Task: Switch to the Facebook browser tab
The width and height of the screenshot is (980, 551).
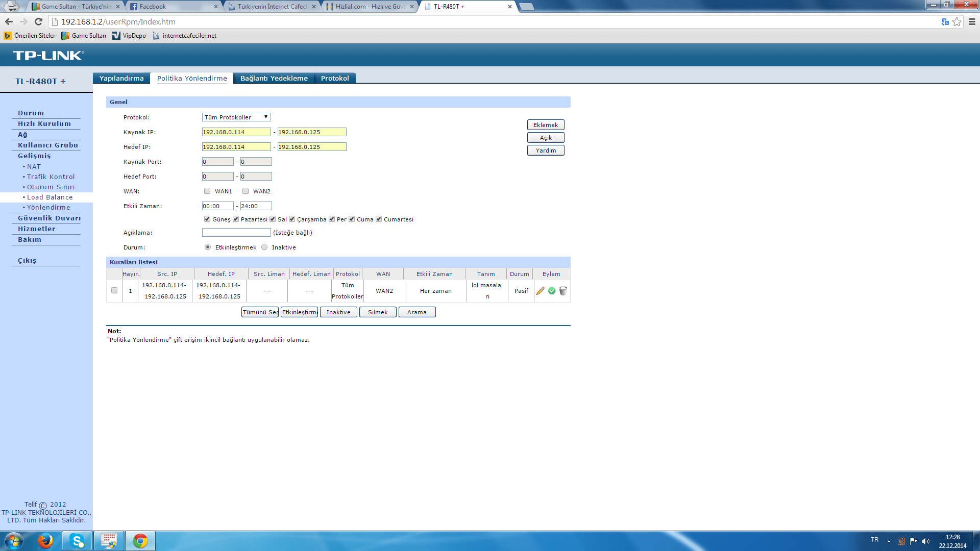Action: coord(173,7)
